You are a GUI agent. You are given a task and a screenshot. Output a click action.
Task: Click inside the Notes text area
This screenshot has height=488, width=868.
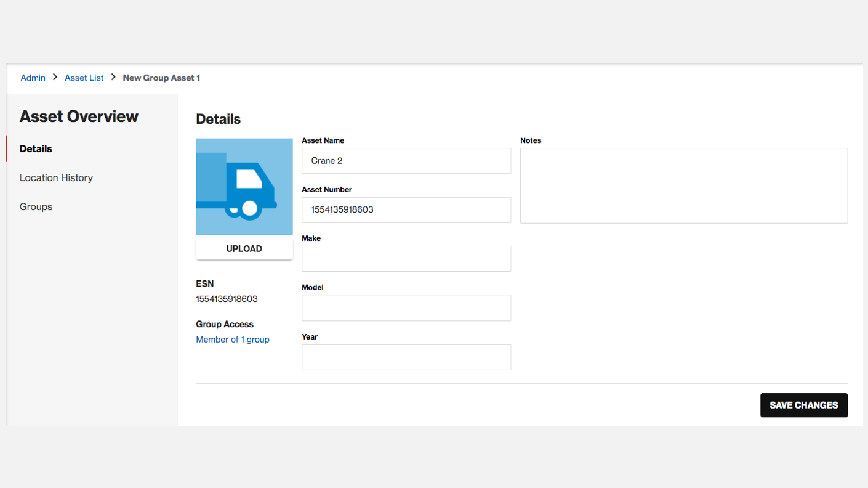[x=683, y=185]
